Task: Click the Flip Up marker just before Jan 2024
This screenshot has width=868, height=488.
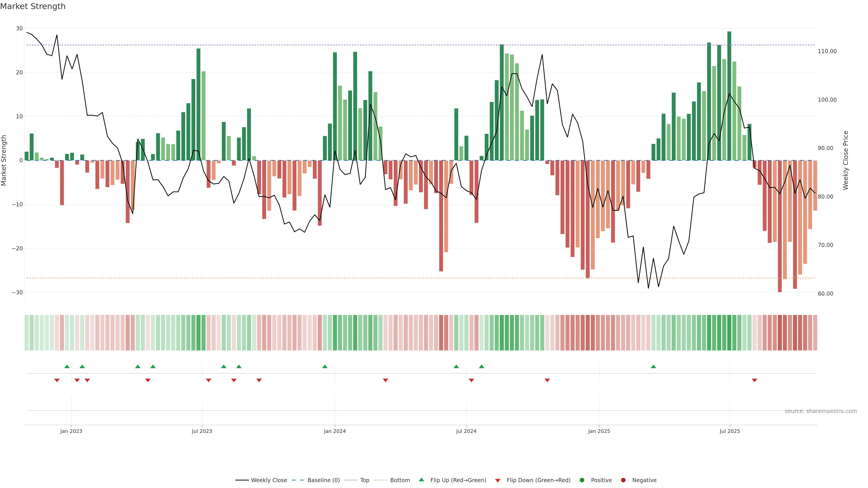Action: pyautogui.click(x=325, y=366)
